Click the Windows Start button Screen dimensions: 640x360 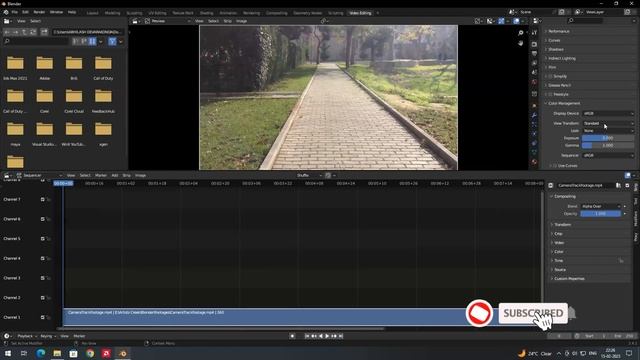pyautogui.click(x=8, y=353)
